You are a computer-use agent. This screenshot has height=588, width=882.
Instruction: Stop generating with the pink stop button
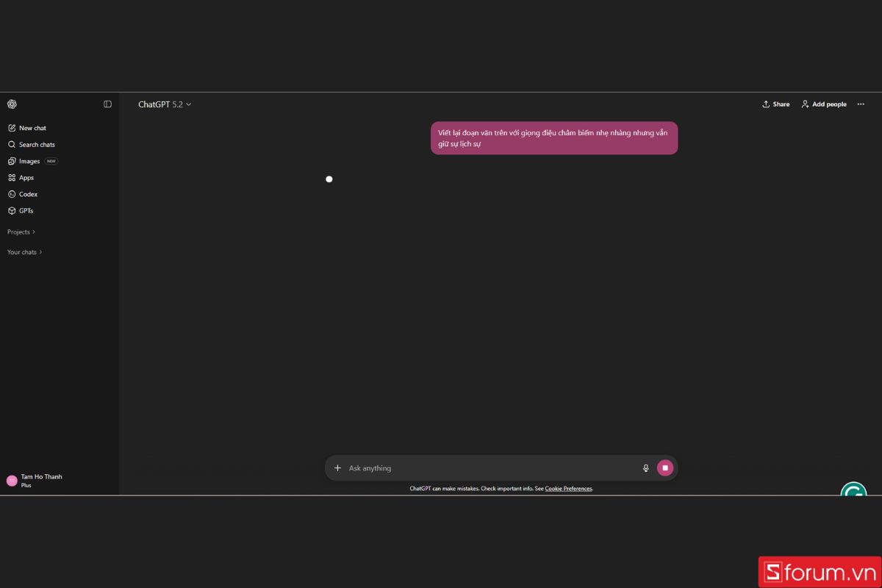point(665,468)
